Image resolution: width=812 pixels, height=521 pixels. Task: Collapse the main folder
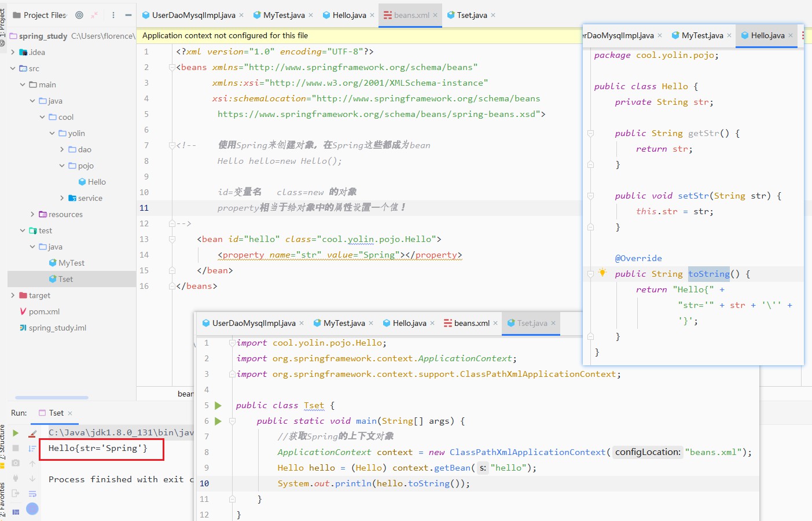point(23,85)
